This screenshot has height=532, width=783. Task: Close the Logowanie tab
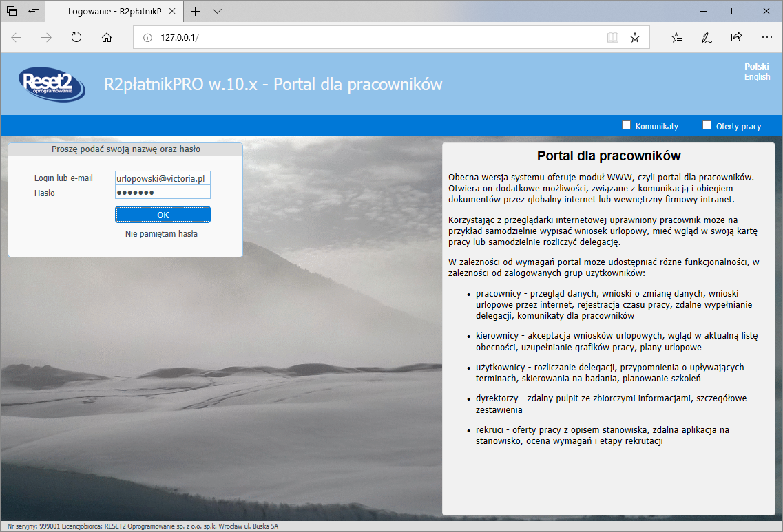171,11
